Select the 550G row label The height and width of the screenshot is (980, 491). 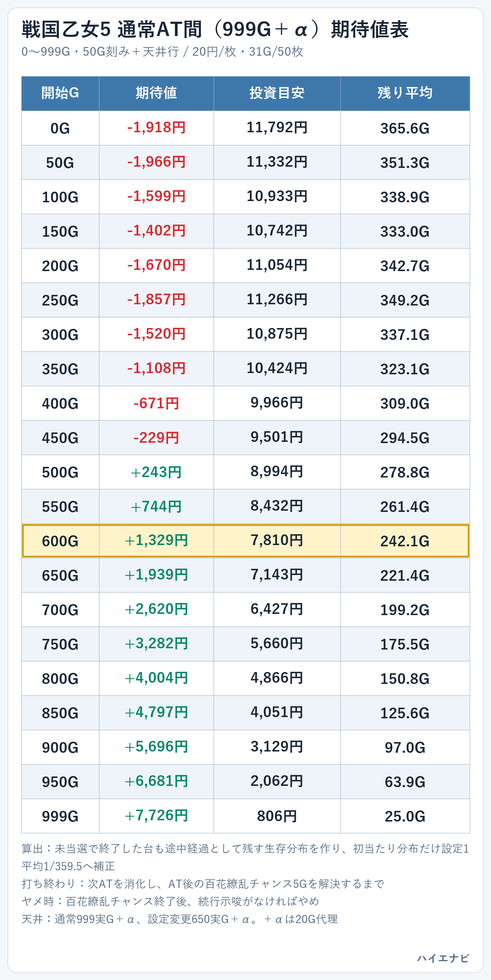(x=60, y=507)
